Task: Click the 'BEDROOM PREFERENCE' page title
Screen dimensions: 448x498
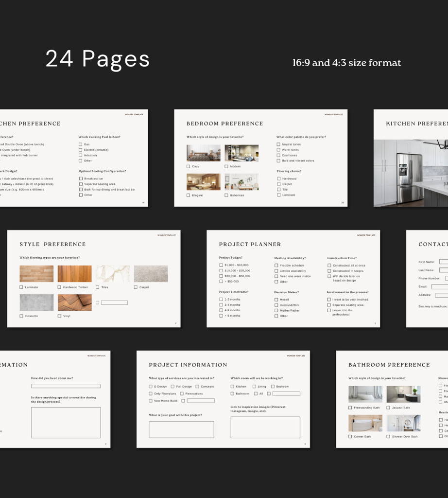Action: pos(224,124)
